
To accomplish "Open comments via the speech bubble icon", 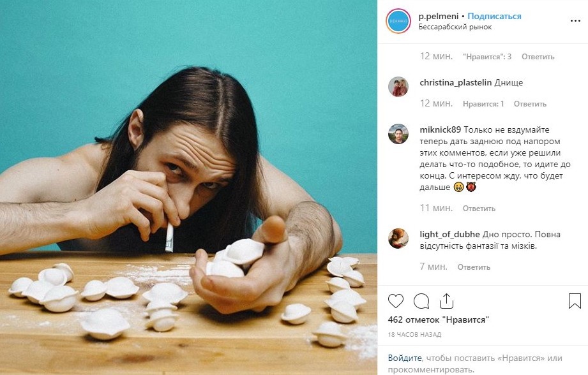I will coord(421,301).
